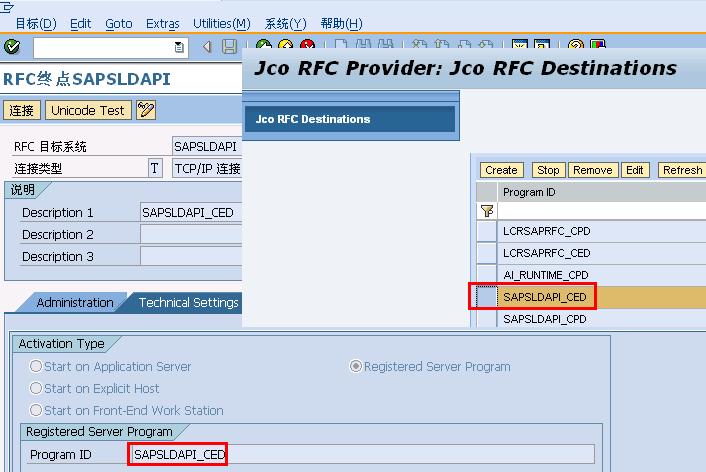Click the connection type T field
Viewport: 706px width, 472px height.
tap(155, 168)
